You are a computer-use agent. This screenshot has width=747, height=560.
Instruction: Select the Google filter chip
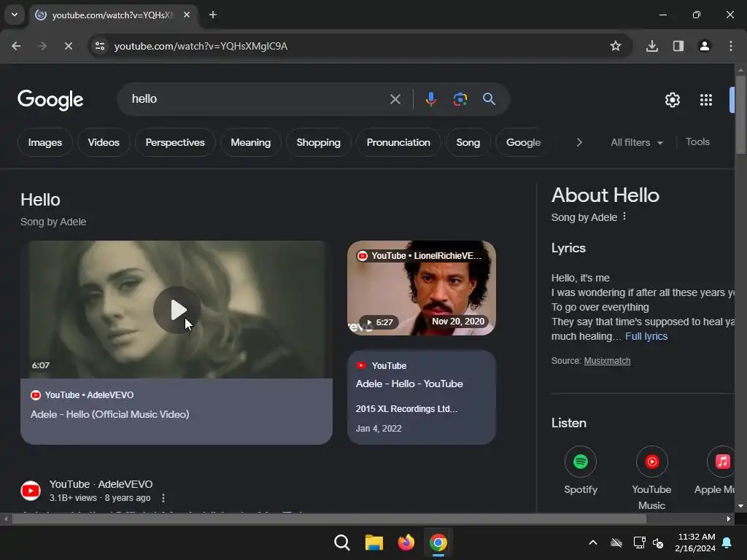click(x=522, y=142)
